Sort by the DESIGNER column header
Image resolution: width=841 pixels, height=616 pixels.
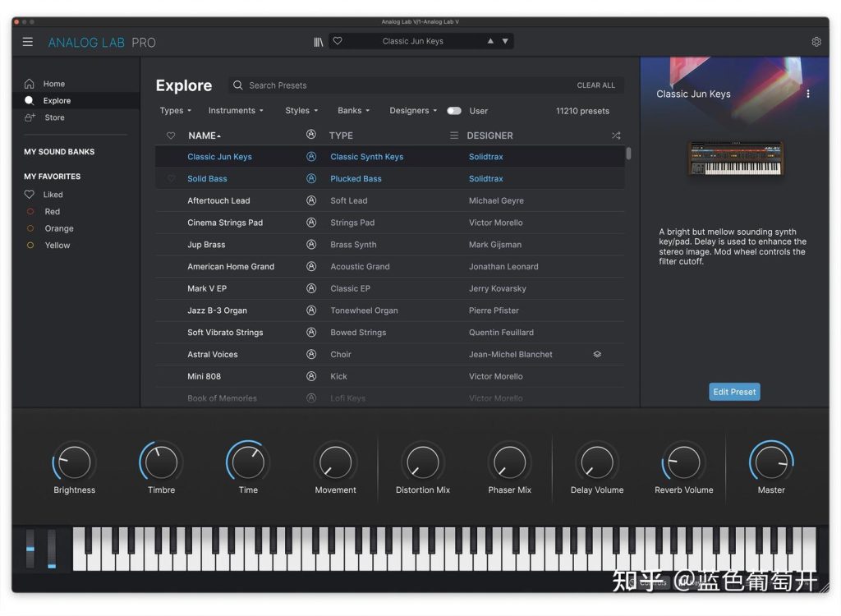[489, 136]
